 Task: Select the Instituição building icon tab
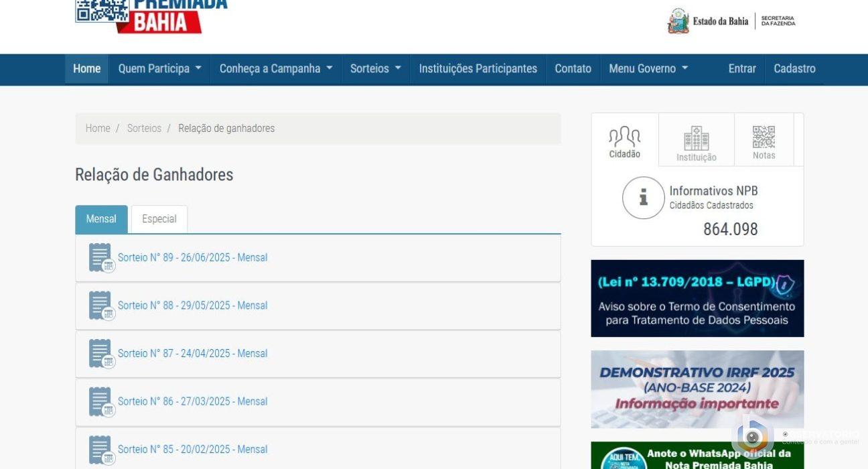click(x=696, y=143)
